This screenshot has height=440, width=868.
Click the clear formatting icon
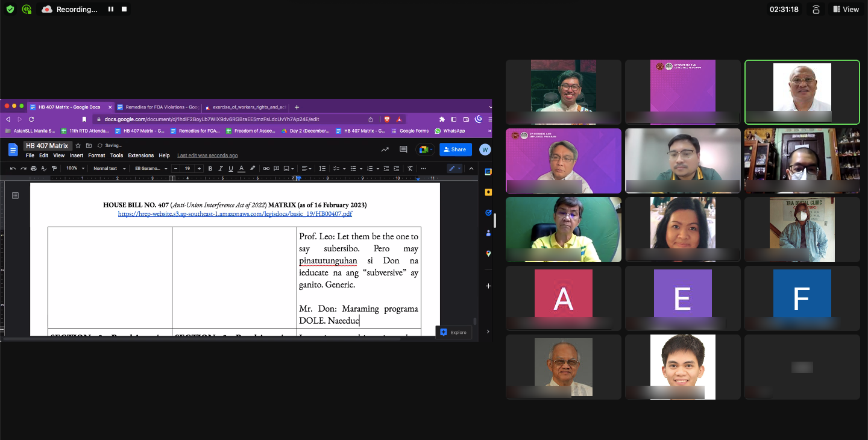click(410, 169)
